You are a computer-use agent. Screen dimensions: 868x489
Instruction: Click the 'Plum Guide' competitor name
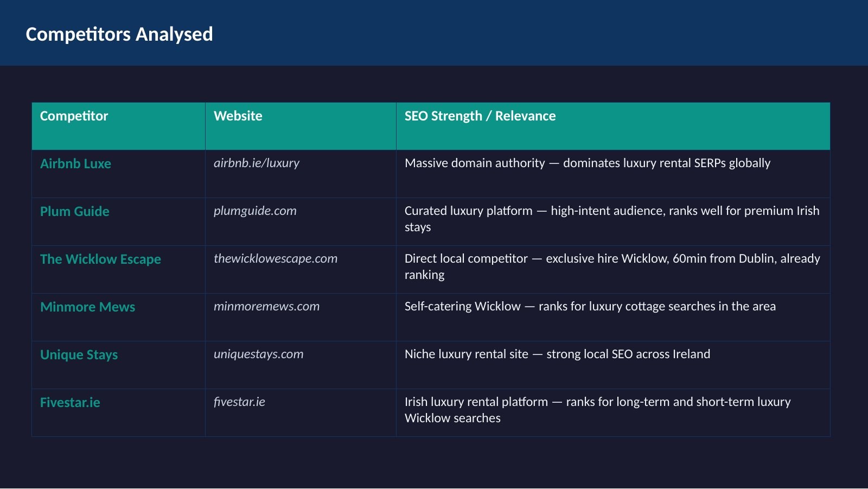coord(75,211)
